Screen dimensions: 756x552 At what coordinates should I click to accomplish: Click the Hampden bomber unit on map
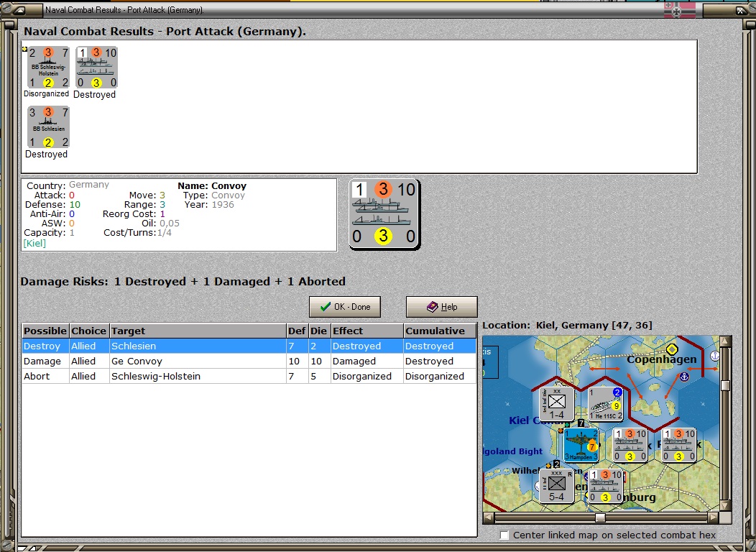[x=581, y=444]
